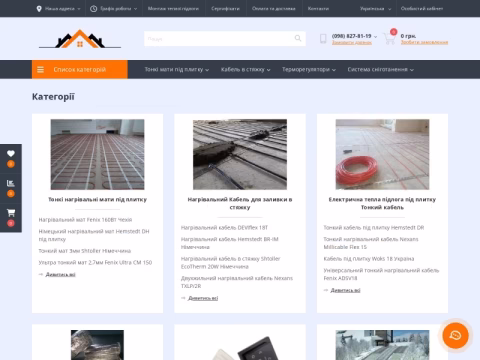Screen dimensions: 480x360
Task: Open 'Монтаж теплої підлоги' menu item
Action: point(173,9)
